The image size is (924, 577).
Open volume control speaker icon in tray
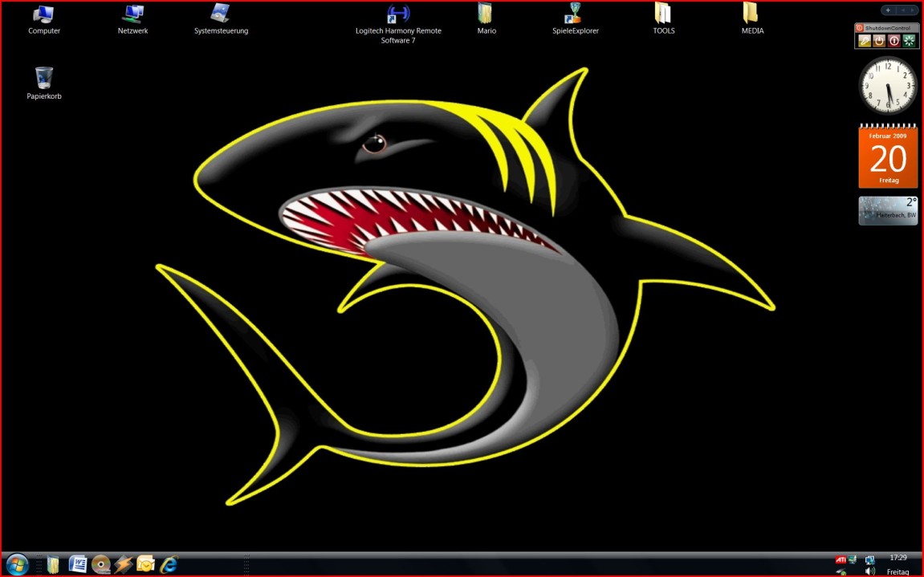coord(870,571)
